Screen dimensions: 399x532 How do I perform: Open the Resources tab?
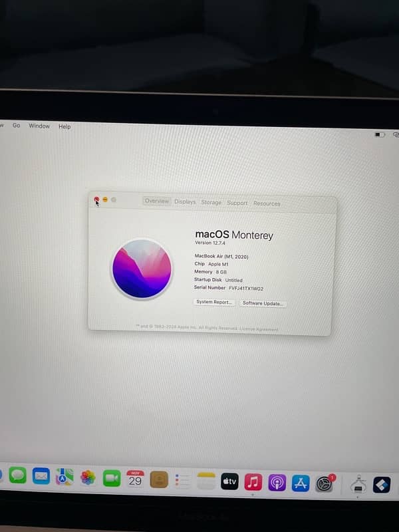[x=267, y=203]
